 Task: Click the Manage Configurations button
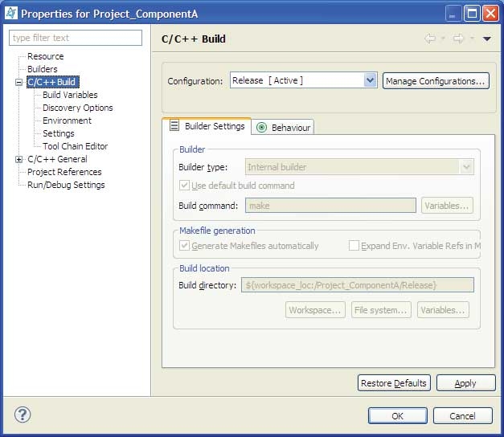click(x=436, y=81)
